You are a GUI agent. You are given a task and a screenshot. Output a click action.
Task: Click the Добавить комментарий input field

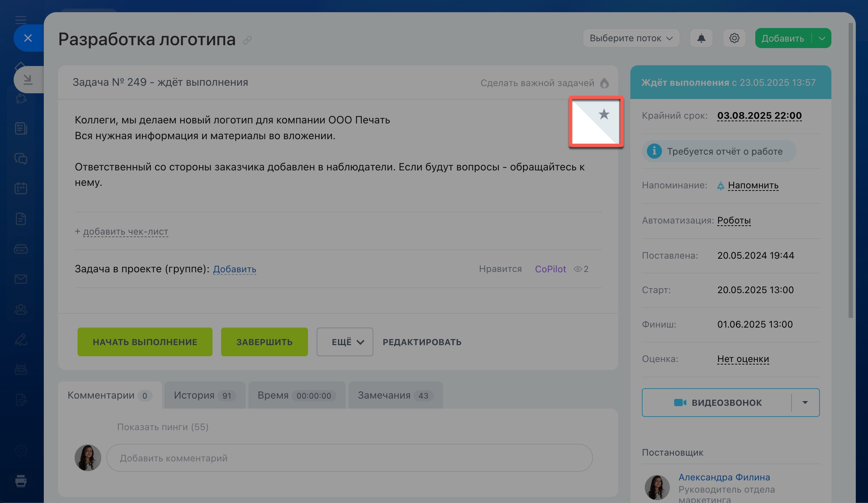pyautogui.click(x=349, y=458)
